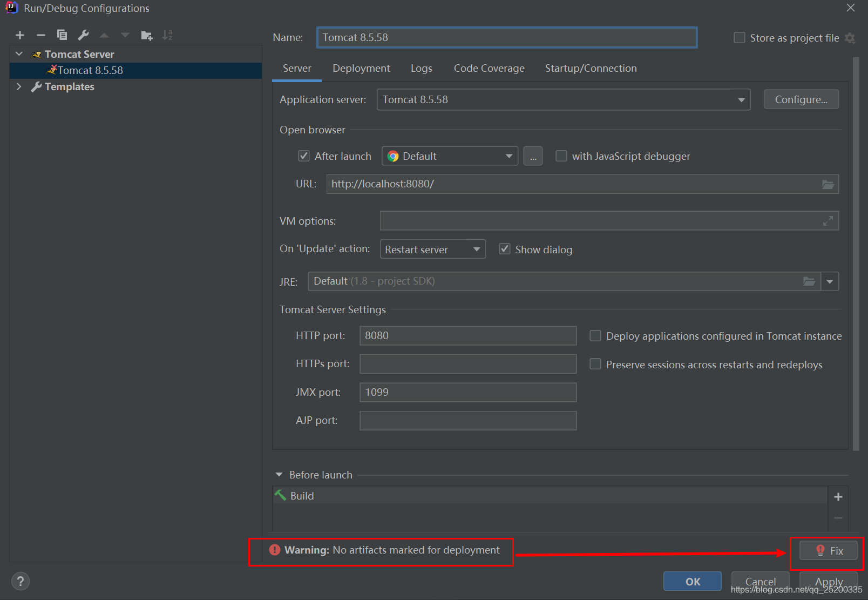Collapse the Tomcat Server tree node
Viewport: 868px width, 600px height.
click(x=19, y=54)
